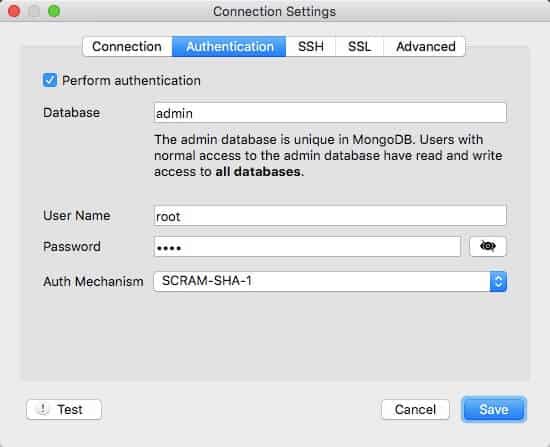Cancel the connection settings dialog
This screenshot has width=550, height=447.
(x=415, y=409)
